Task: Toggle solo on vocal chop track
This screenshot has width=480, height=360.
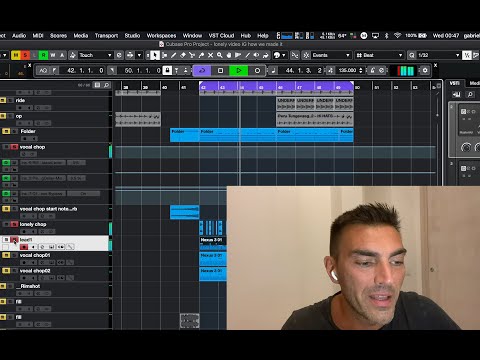Action: pos(14,147)
